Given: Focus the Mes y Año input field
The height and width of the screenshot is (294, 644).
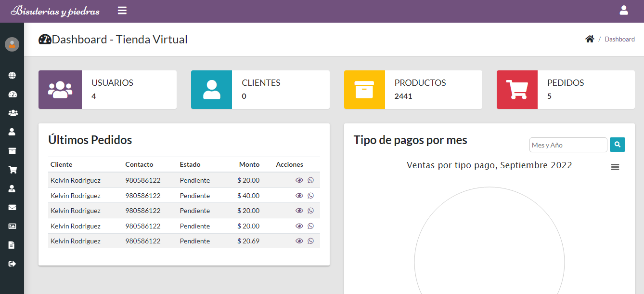Looking at the screenshot, I should [x=568, y=145].
